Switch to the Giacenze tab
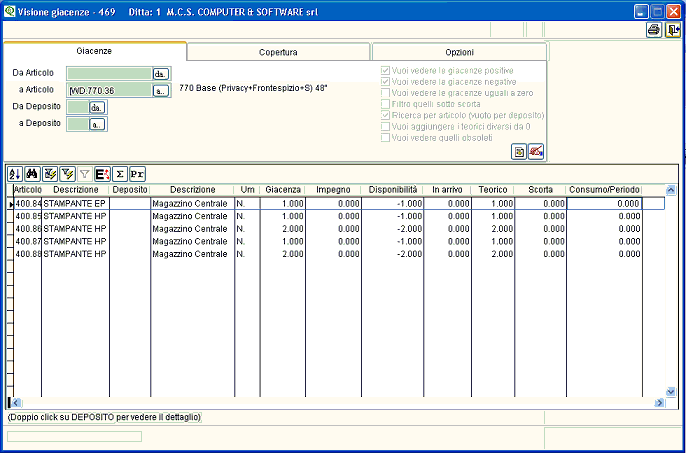Viewport: 686px width, 453px height. tap(94, 51)
